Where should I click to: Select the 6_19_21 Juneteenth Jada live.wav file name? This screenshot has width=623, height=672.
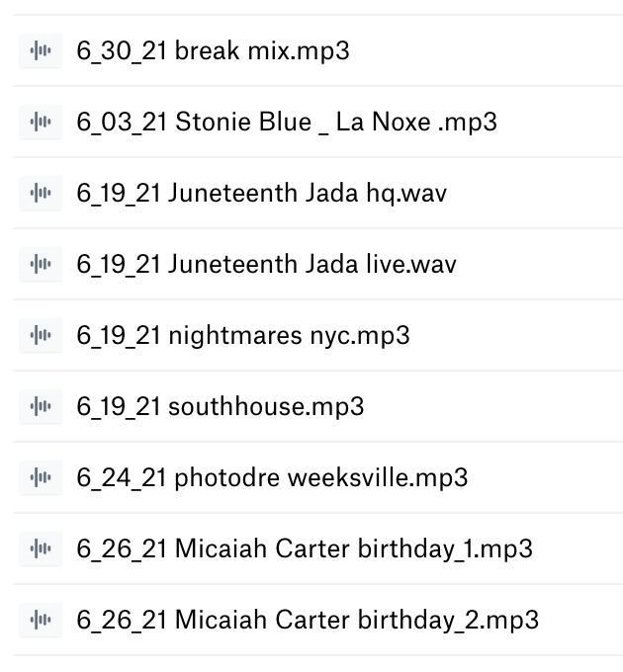tap(266, 265)
